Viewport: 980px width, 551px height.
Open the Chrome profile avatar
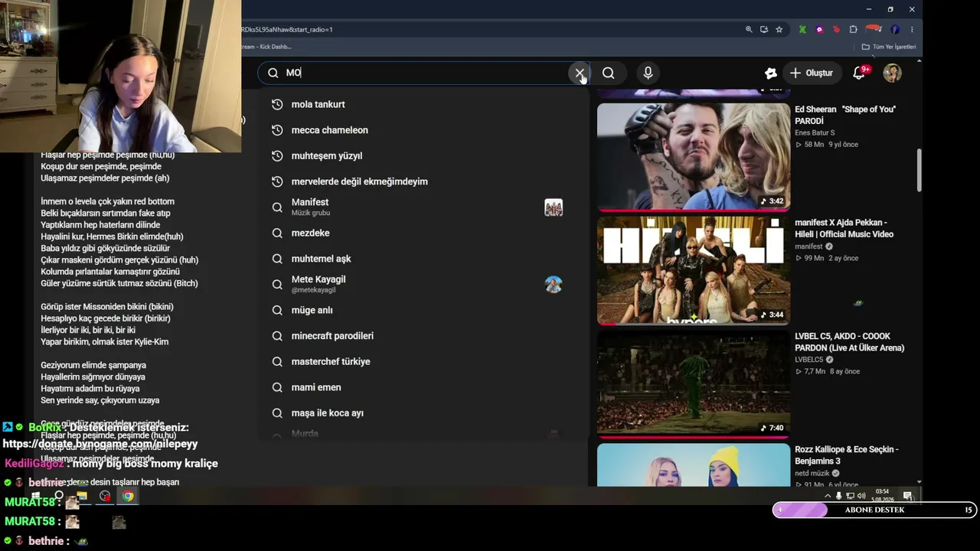(x=897, y=29)
